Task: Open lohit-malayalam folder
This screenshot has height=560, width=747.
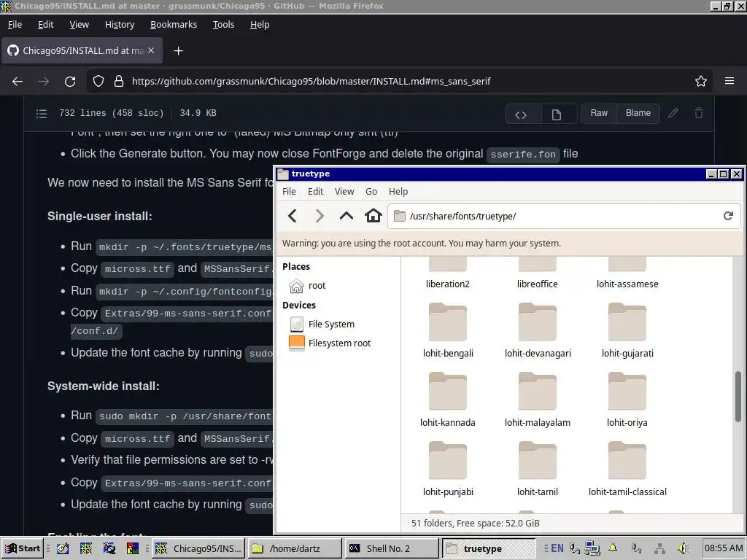Action: (538, 400)
